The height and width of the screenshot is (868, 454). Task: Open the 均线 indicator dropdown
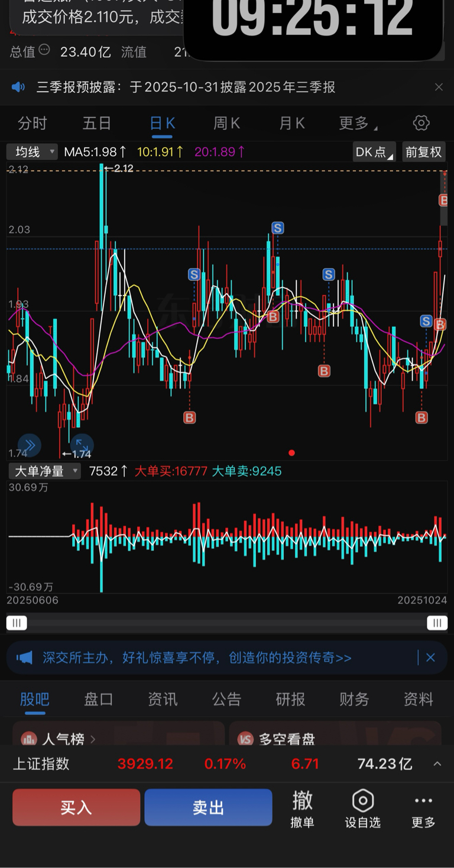[x=33, y=152]
